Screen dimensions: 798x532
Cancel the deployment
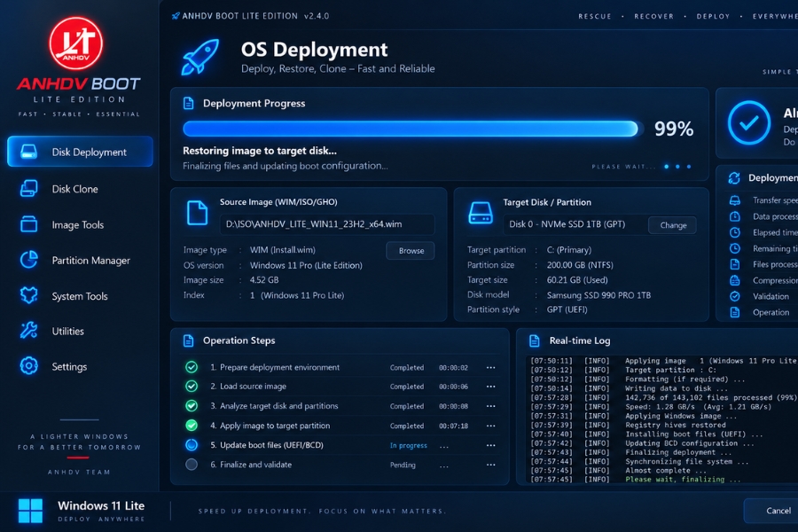[772, 511]
